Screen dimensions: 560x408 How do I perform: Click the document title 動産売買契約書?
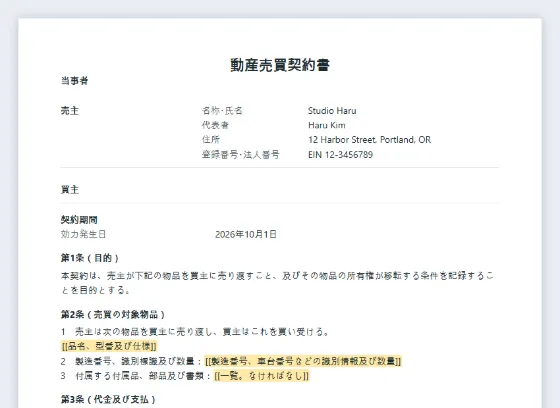click(x=280, y=65)
